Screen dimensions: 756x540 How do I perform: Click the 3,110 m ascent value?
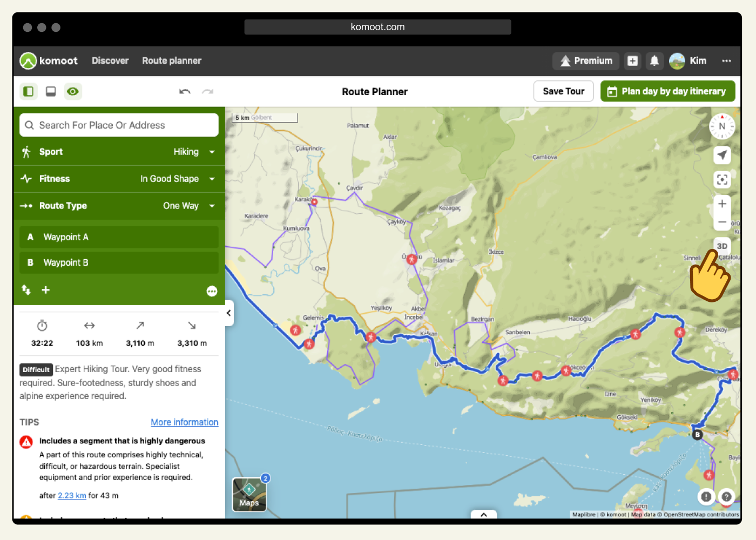point(140,343)
